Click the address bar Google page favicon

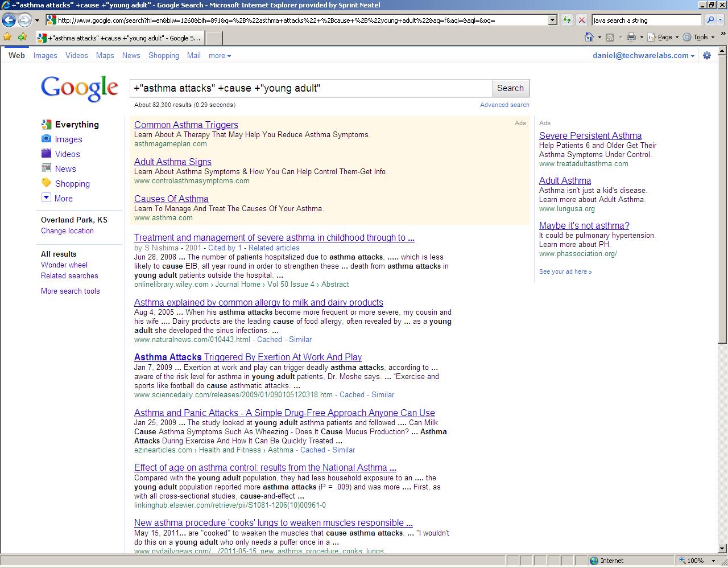pyautogui.click(x=51, y=20)
